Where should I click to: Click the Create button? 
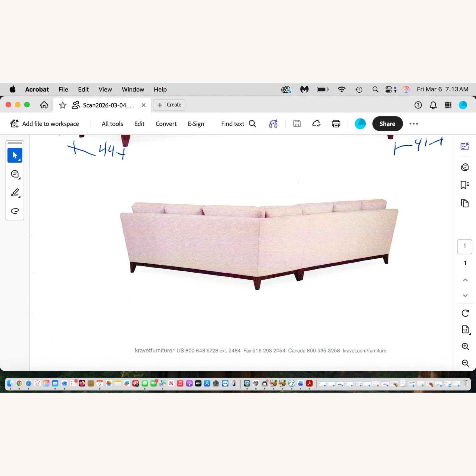(x=169, y=105)
